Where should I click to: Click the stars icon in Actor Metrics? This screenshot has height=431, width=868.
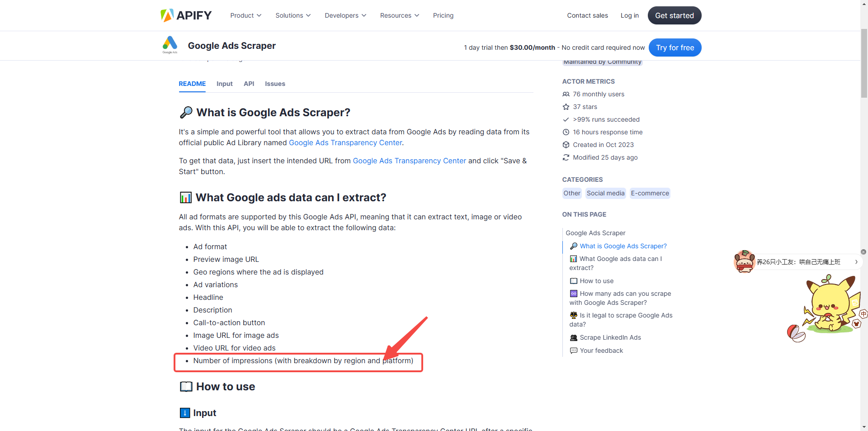coord(566,107)
